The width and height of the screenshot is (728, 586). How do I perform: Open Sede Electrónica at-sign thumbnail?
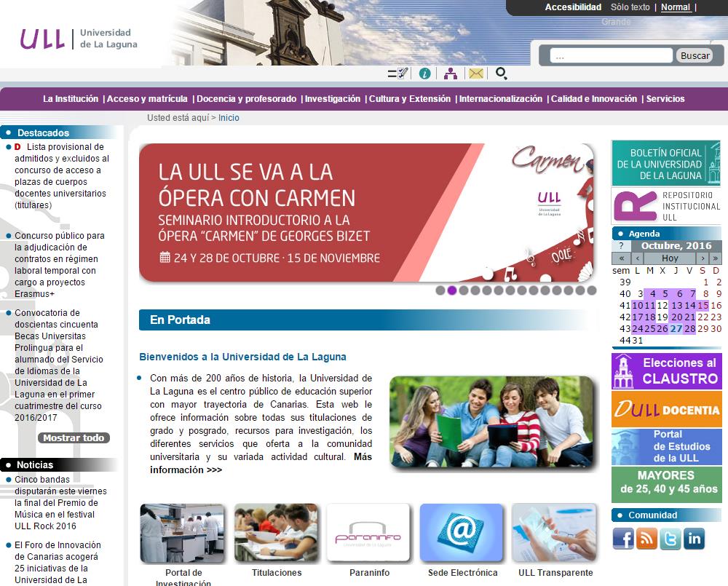coord(462,533)
